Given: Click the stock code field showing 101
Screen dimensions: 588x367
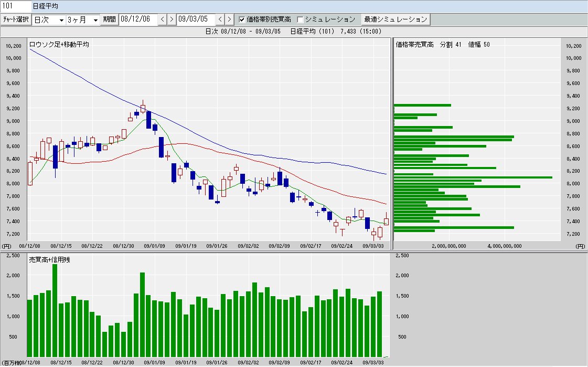Looking at the screenshot, I should click(x=15, y=6).
